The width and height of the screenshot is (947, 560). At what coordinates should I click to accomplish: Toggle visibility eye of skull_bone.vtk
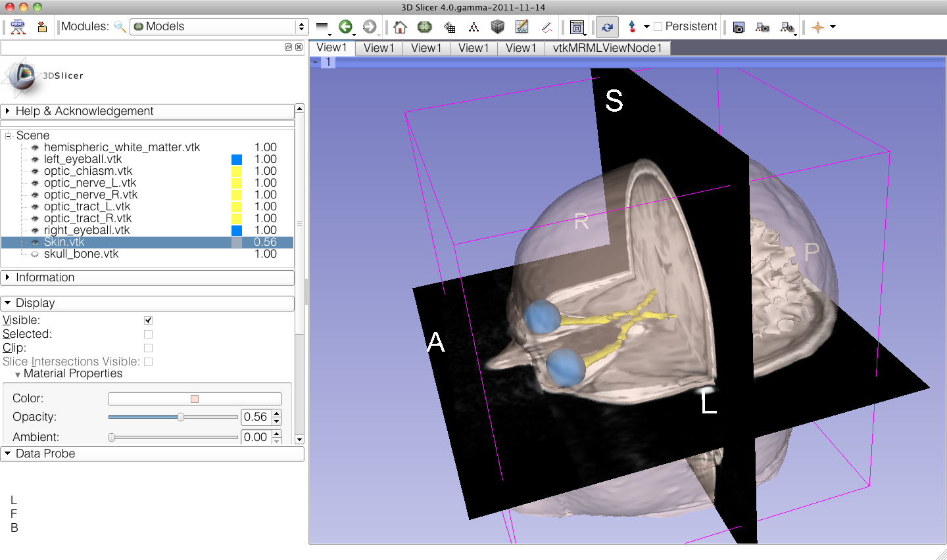(35, 254)
